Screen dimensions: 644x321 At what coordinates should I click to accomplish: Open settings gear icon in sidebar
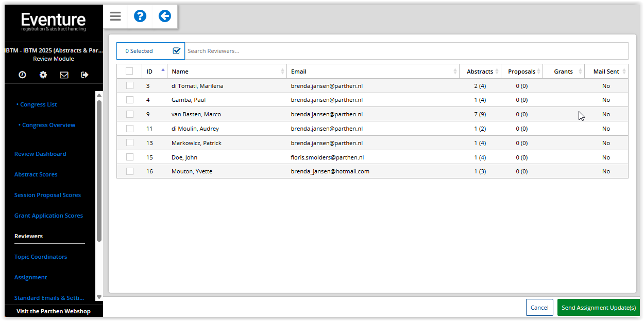tap(43, 75)
